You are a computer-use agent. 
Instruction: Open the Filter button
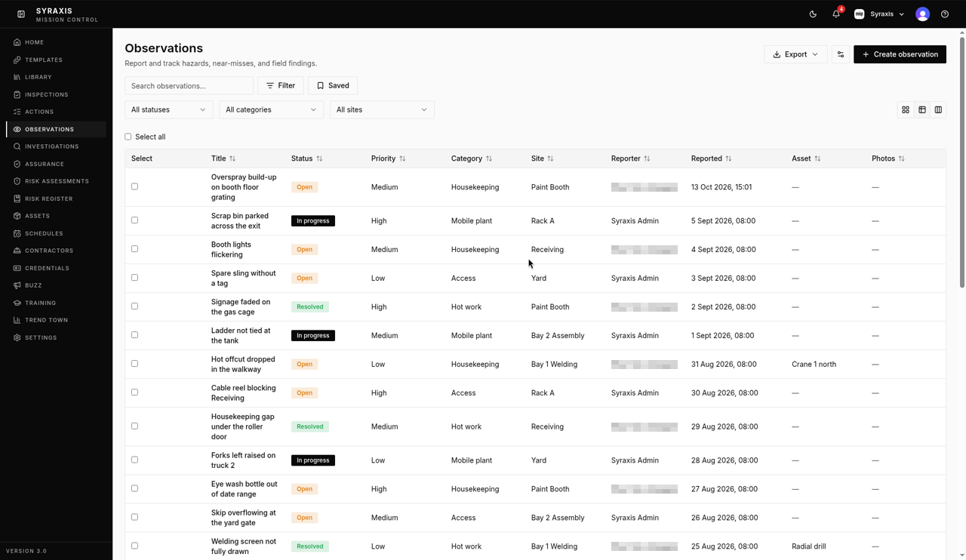point(281,85)
